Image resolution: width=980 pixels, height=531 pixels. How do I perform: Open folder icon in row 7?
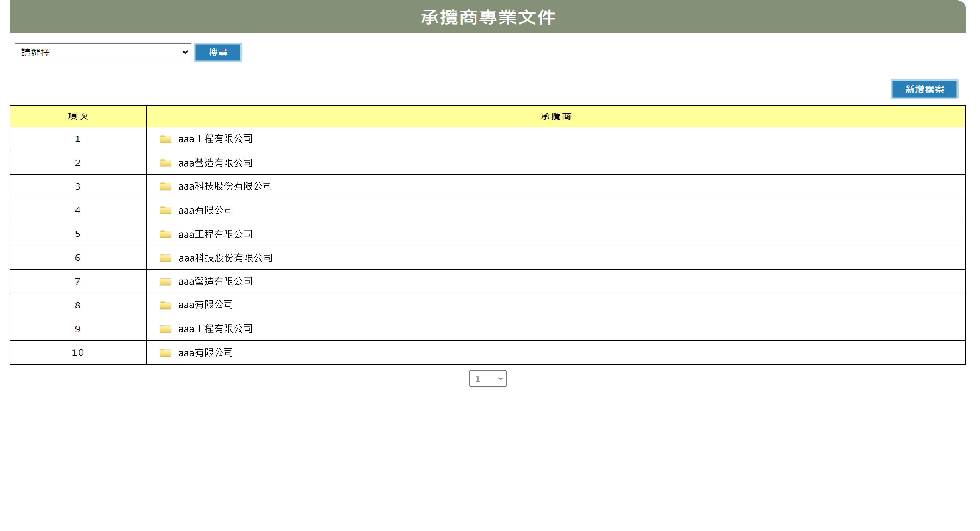[165, 281]
